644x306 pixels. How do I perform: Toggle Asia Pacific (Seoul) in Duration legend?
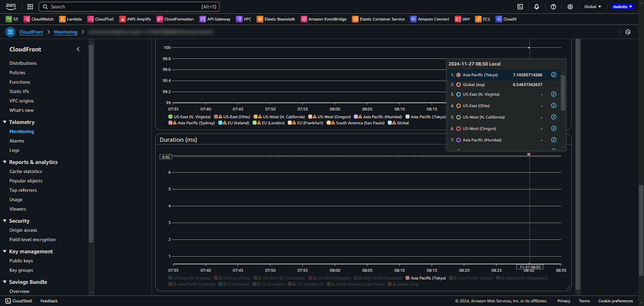471,278
